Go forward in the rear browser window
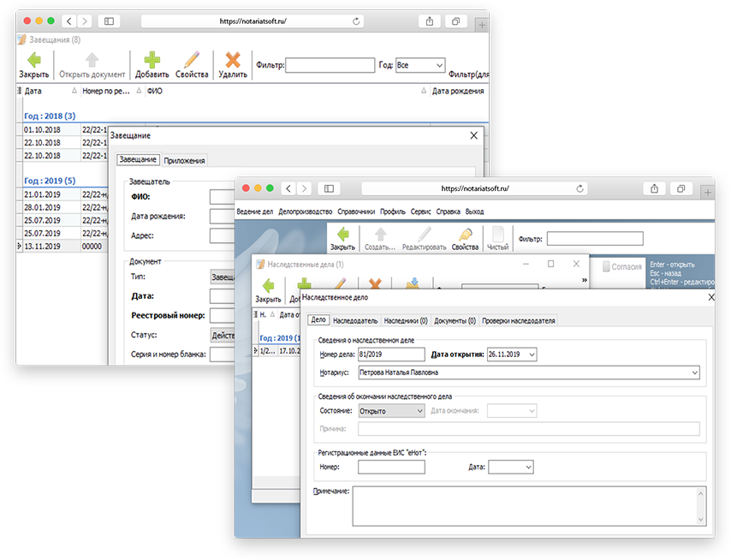The height and width of the screenshot is (560, 731). pos(85,21)
